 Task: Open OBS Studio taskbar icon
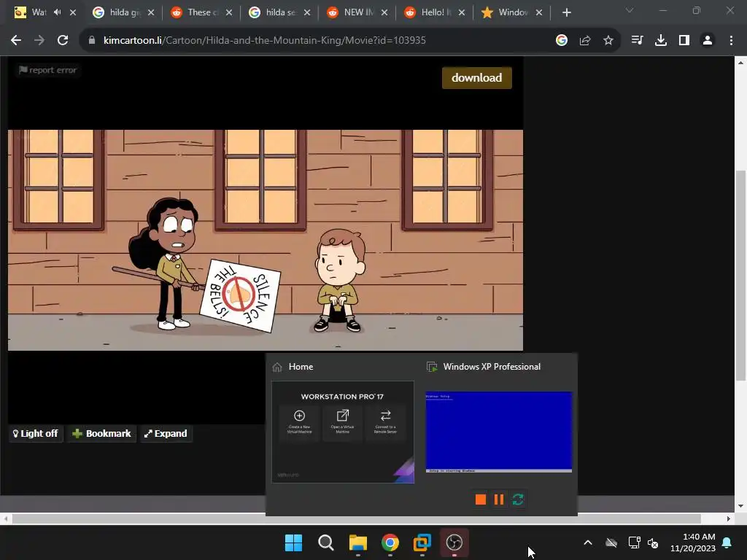(454, 542)
